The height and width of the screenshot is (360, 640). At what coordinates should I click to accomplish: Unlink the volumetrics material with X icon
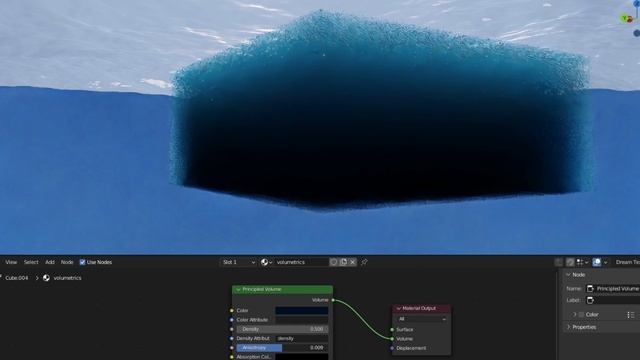coord(353,262)
